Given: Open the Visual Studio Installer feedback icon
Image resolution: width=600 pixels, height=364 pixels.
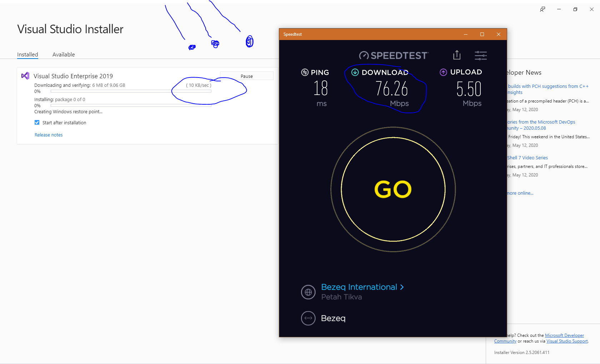Looking at the screenshot, I should (x=542, y=9).
